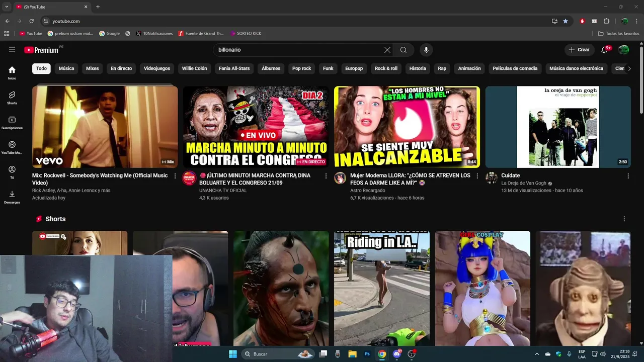Click the taskbar Buscar search box

(x=278, y=354)
